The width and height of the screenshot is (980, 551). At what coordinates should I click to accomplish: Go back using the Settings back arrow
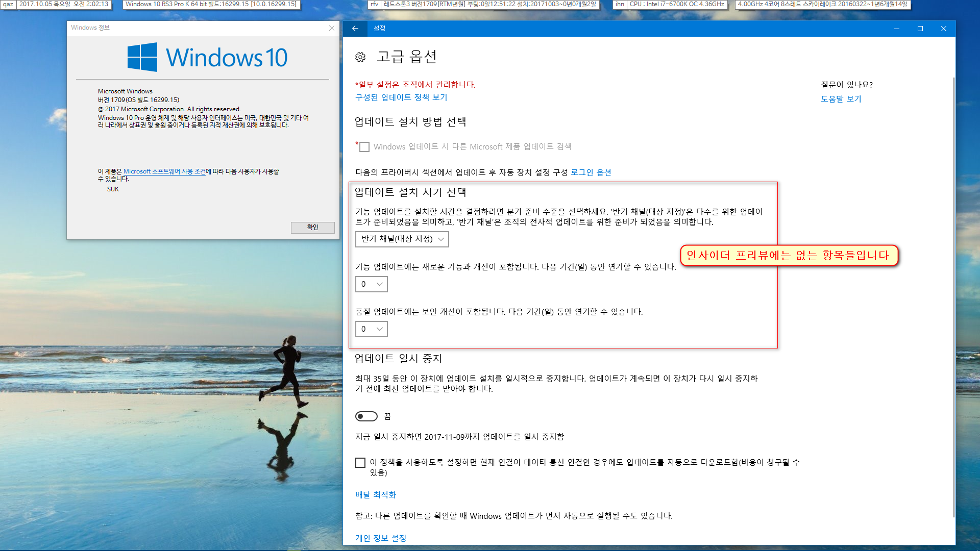click(x=355, y=29)
